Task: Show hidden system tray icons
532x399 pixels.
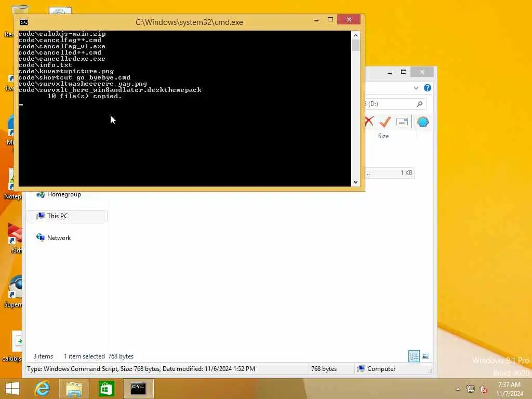Action: [458, 389]
